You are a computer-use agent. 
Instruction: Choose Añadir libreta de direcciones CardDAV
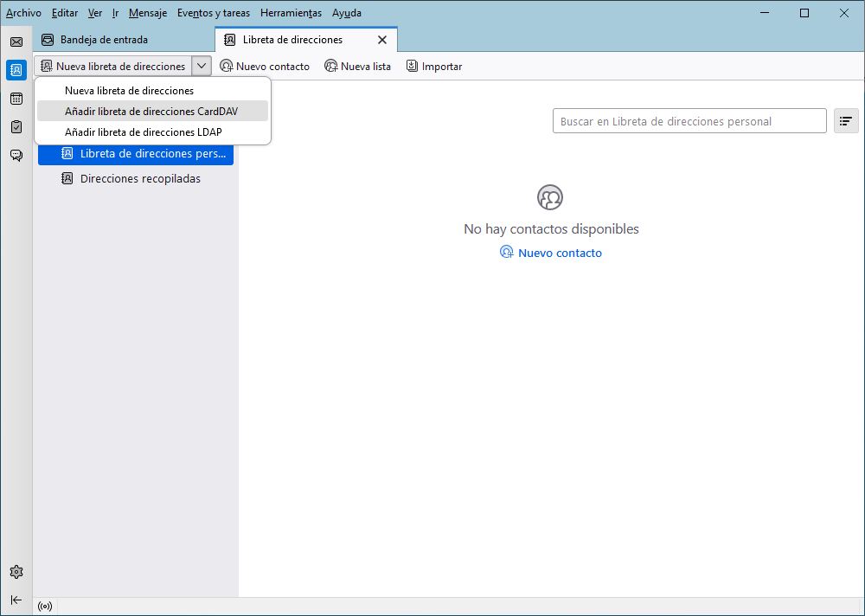(x=151, y=112)
